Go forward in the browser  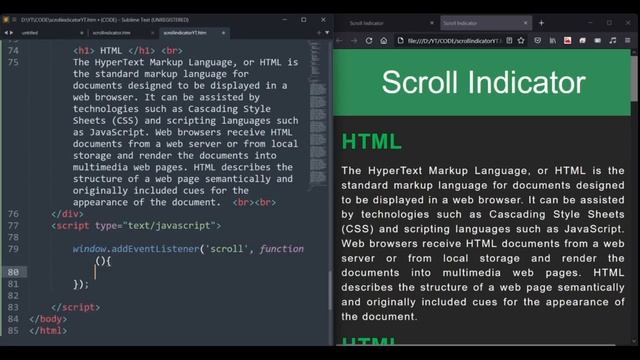(354, 40)
